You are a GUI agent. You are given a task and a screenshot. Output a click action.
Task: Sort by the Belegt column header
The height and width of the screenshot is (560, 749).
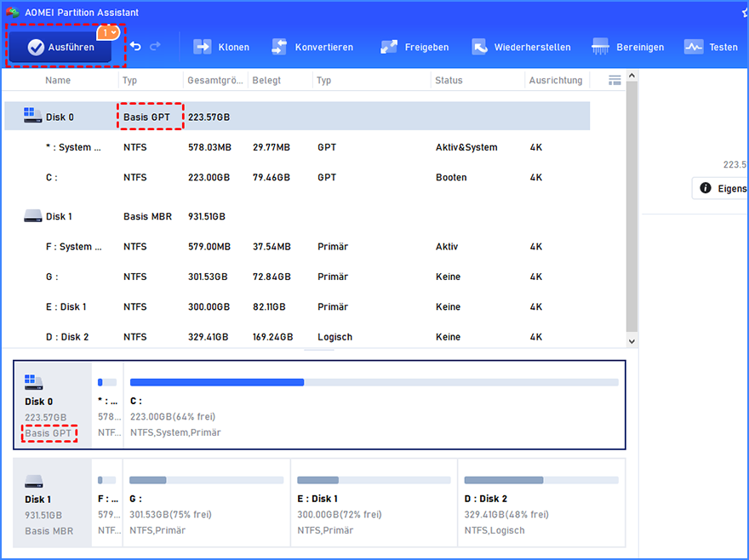click(x=266, y=80)
